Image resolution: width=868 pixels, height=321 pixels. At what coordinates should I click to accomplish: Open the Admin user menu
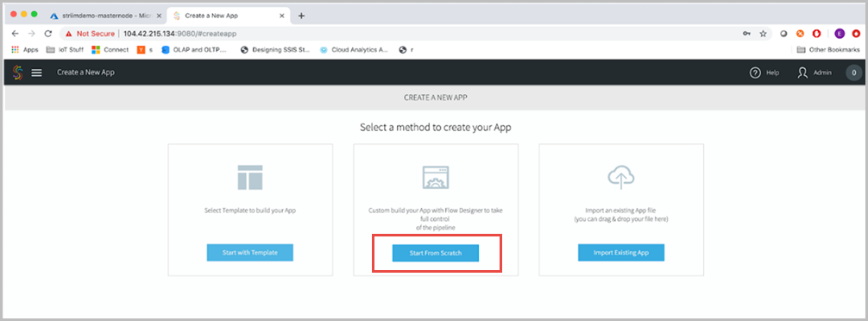815,72
